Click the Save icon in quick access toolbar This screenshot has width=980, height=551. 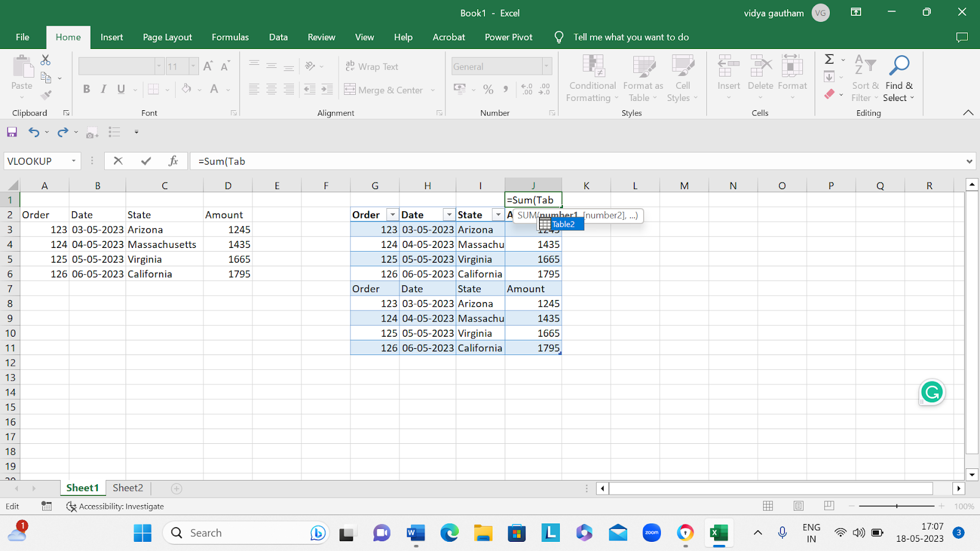click(12, 132)
